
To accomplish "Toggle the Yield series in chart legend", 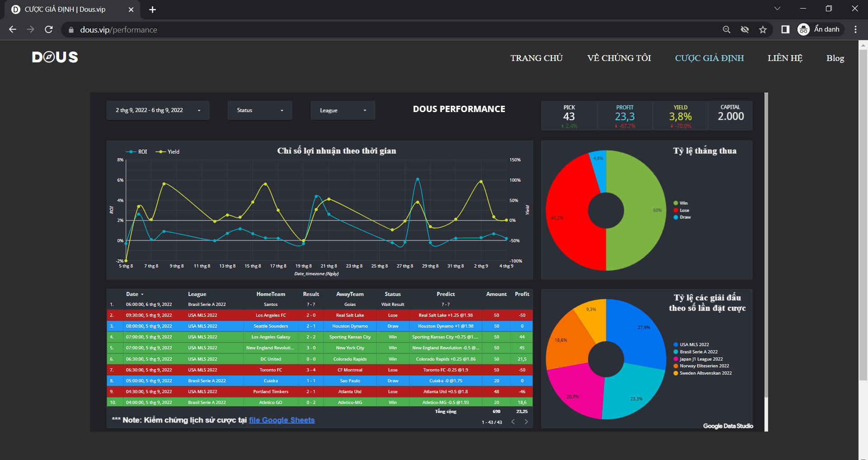I will pos(168,152).
